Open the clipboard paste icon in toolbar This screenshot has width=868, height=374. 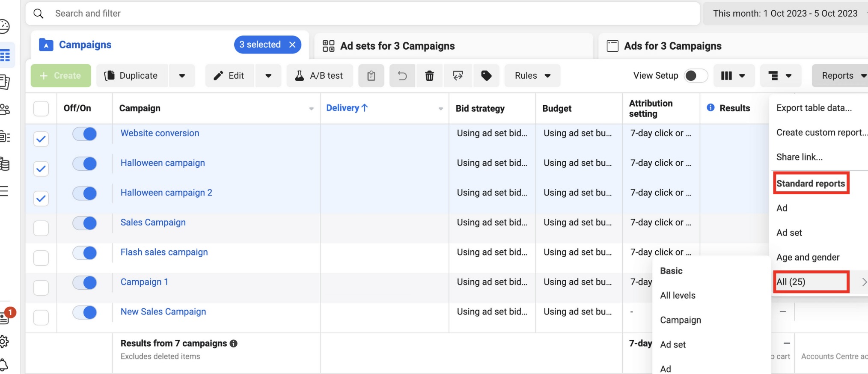(371, 76)
